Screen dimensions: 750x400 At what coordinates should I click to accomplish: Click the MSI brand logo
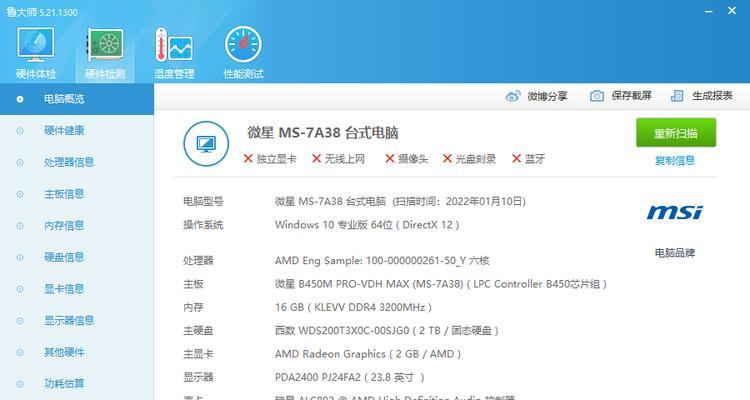click(x=674, y=212)
